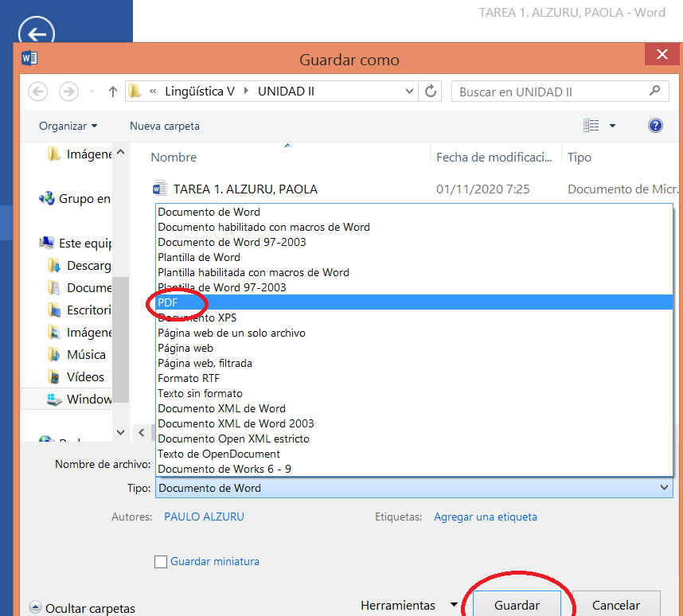Refresh the UNIDAD II folder
The image size is (683, 616).
click(x=430, y=91)
